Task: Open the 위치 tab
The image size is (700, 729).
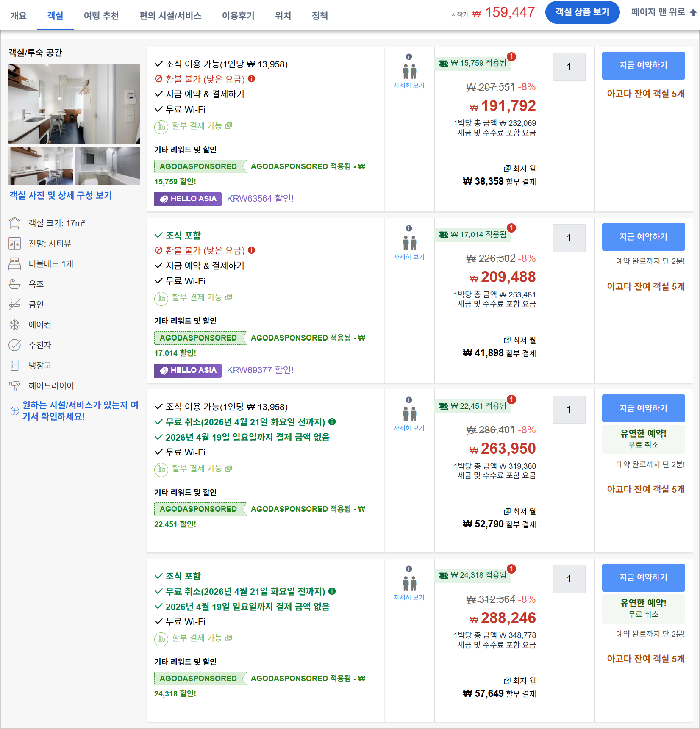Action: point(283,16)
